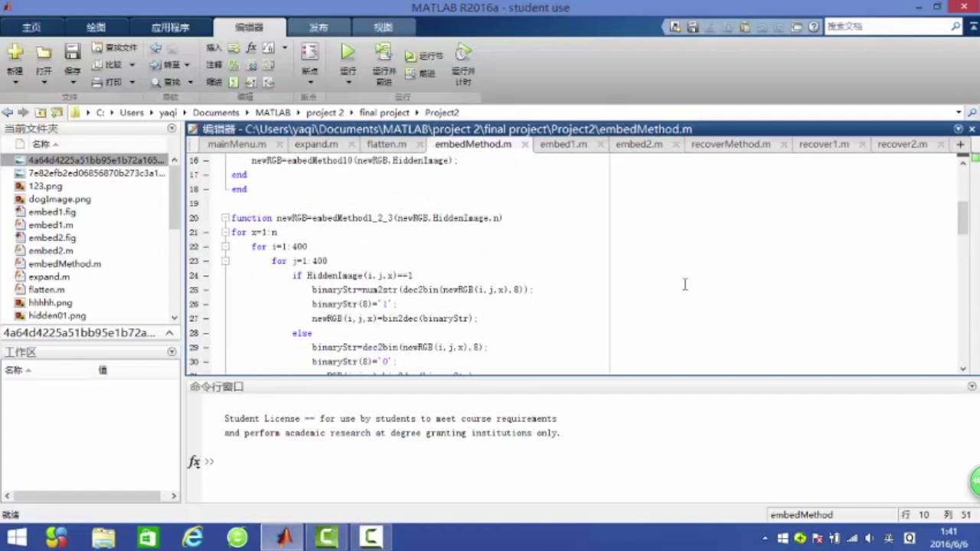980x551 pixels.
Task: Click the Run and Time (运行并计时) icon
Action: (x=462, y=53)
